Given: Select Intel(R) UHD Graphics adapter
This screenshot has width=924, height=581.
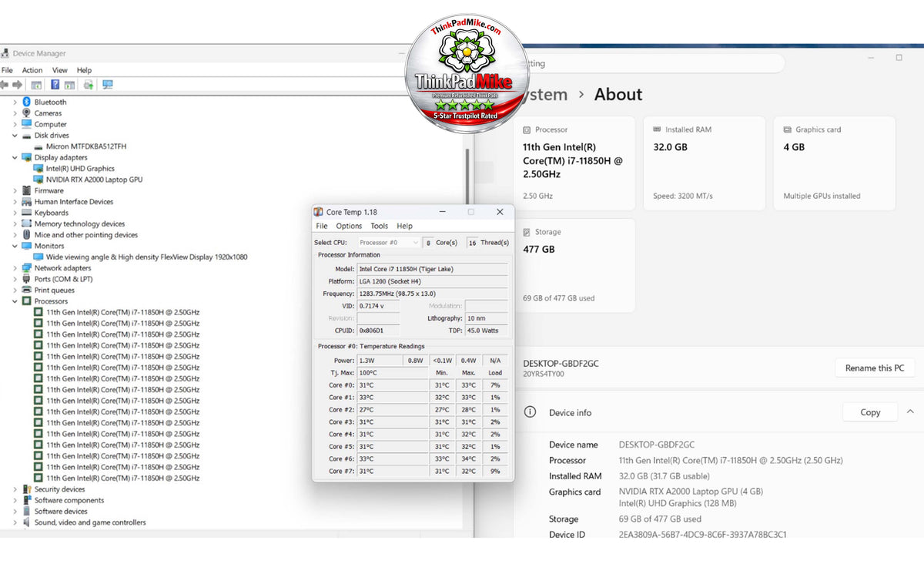Looking at the screenshot, I should point(80,168).
